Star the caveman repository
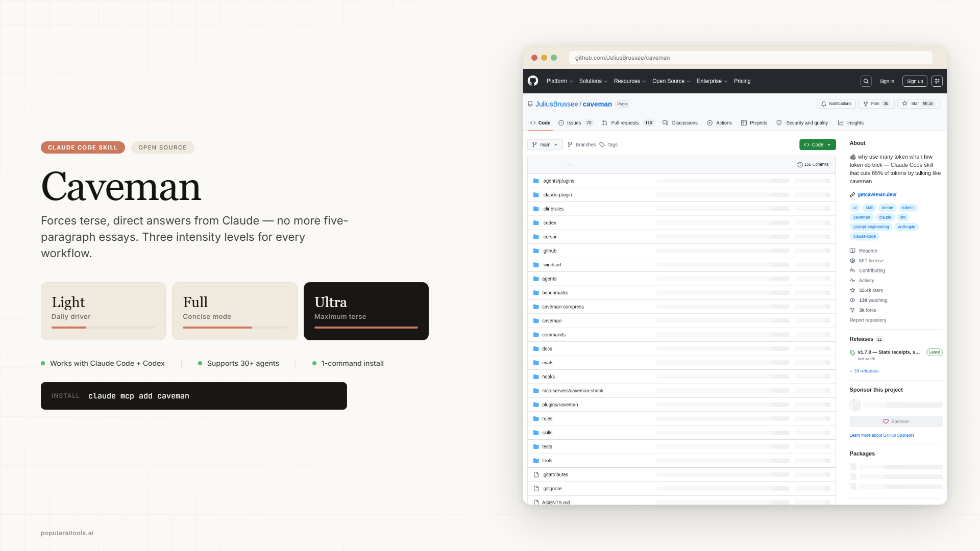The height and width of the screenshot is (551, 980). pyautogui.click(x=918, y=104)
